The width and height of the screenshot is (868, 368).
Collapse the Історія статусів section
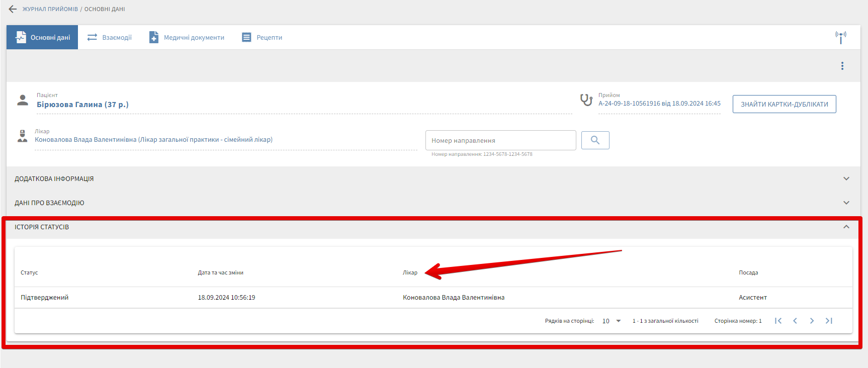pyautogui.click(x=846, y=227)
